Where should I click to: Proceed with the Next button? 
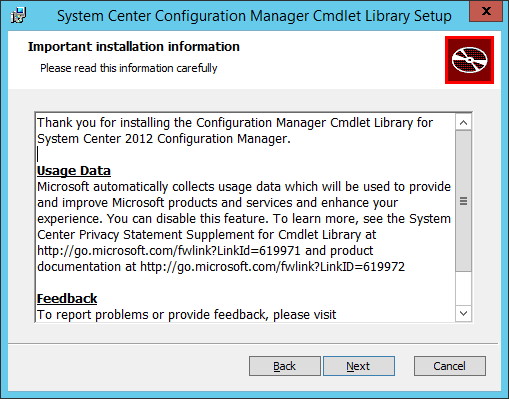359,366
